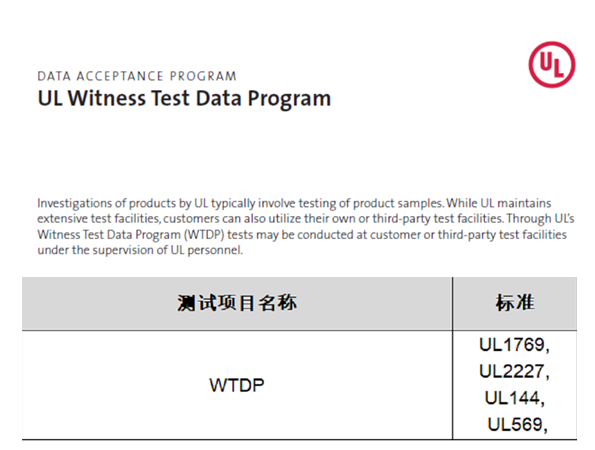Click the '标准' table header cell

[x=515, y=304]
